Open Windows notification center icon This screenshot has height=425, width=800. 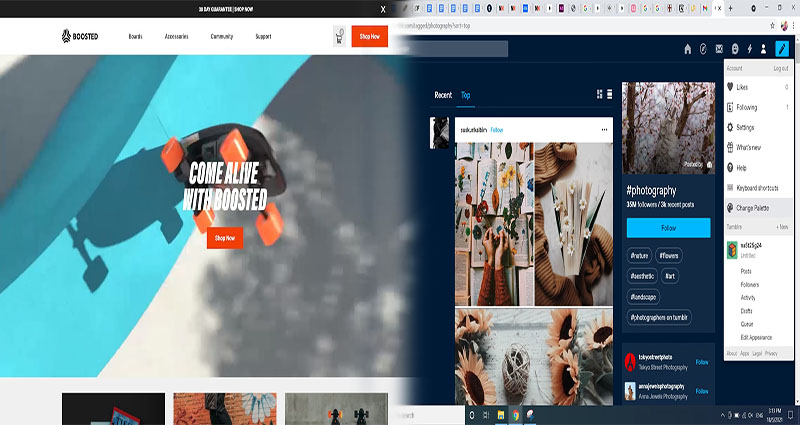pyautogui.click(x=791, y=415)
